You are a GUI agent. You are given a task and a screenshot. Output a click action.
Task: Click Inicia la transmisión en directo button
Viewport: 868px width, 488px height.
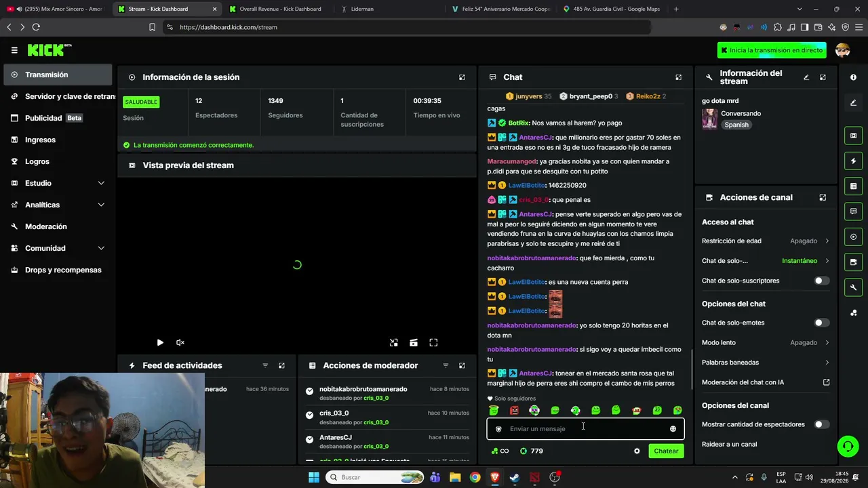point(772,50)
